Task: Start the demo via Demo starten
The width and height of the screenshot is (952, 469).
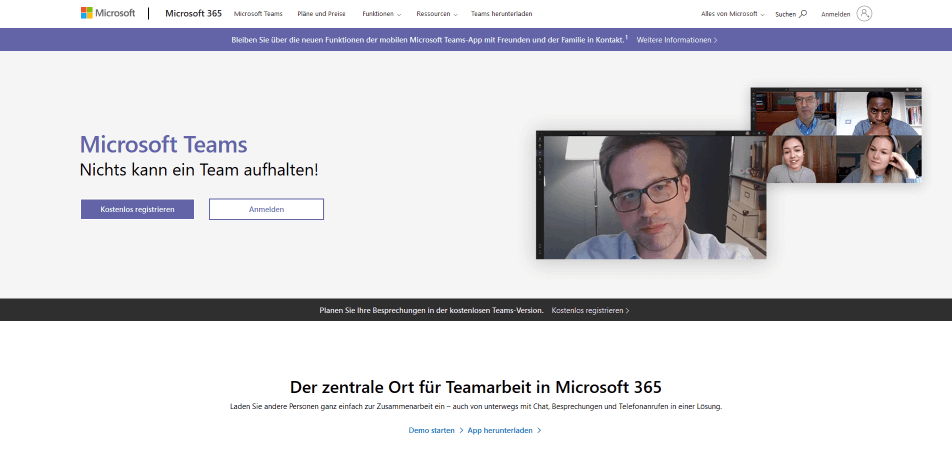Action: (x=435, y=430)
